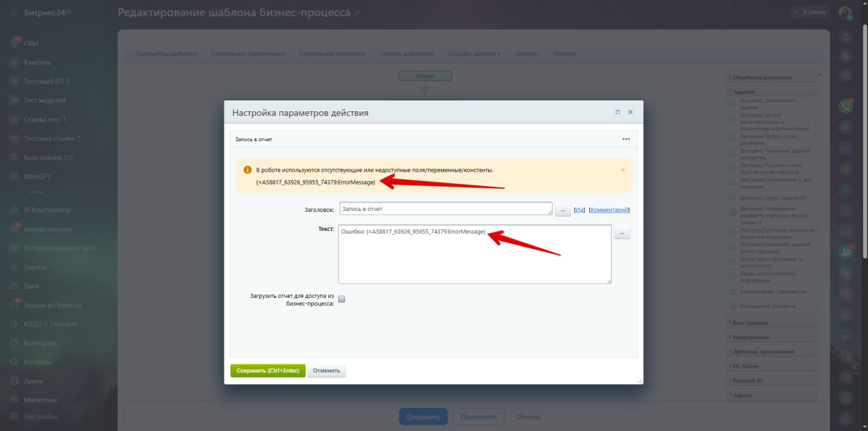Click the [Комментарий] link
This screenshot has width=868, height=431.
tap(610, 210)
